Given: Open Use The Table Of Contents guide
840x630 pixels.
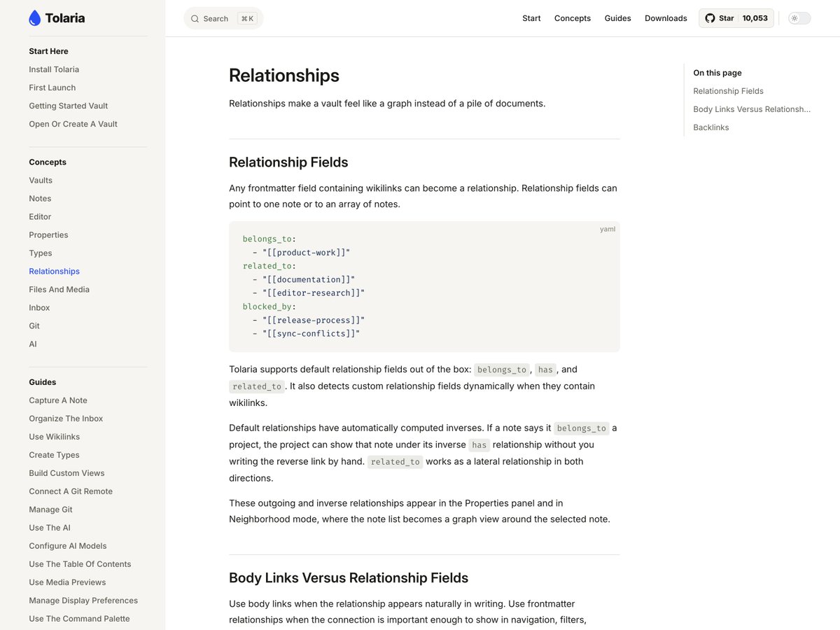Looking at the screenshot, I should [80, 564].
